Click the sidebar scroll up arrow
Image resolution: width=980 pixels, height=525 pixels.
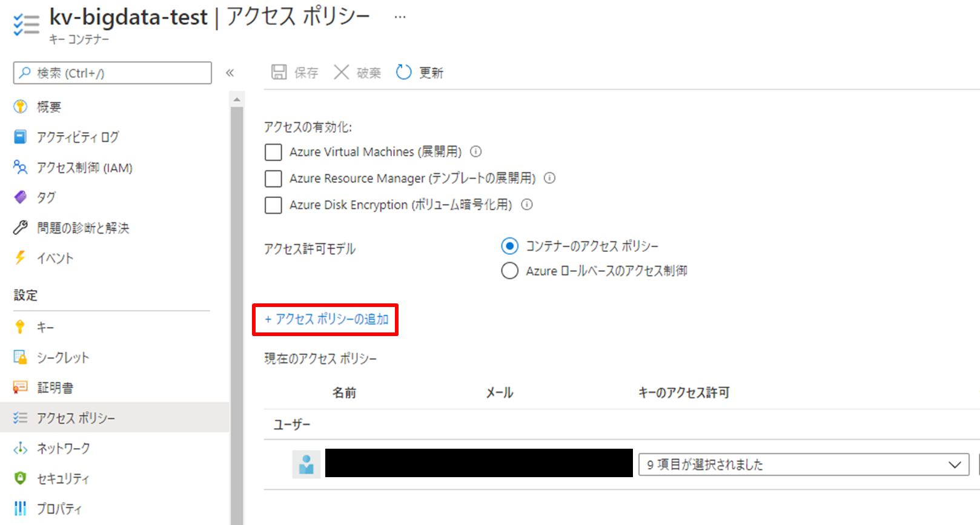coord(237,99)
